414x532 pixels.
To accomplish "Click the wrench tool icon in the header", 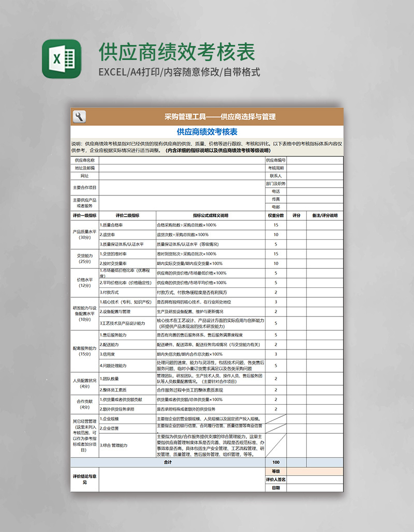I will click(x=79, y=116).
